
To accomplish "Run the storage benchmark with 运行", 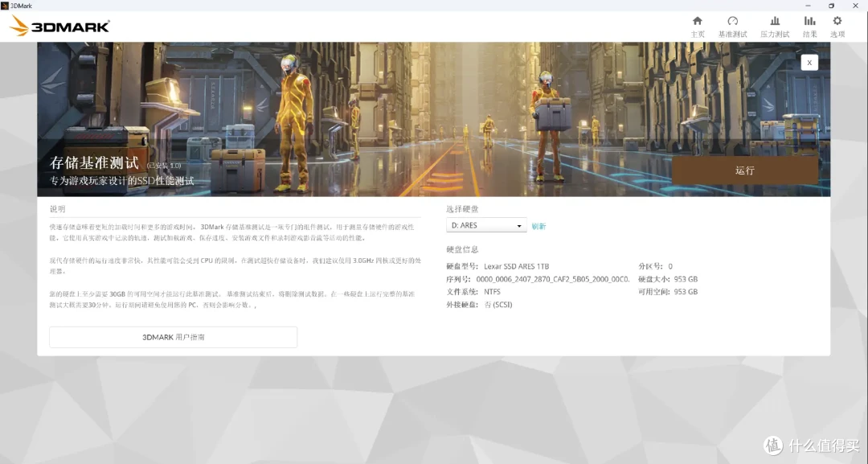I will (744, 170).
